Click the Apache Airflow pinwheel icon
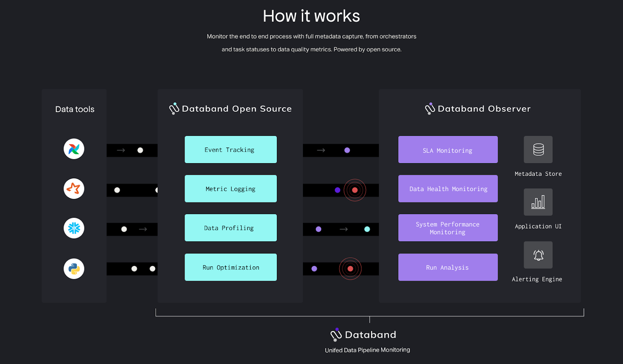623x364 pixels. [74, 149]
